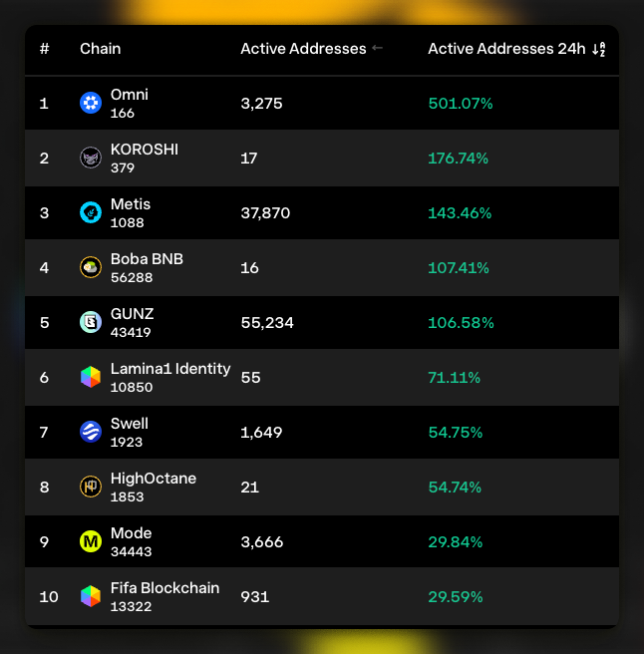Click the Omni chain logo icon

point(91,103)
